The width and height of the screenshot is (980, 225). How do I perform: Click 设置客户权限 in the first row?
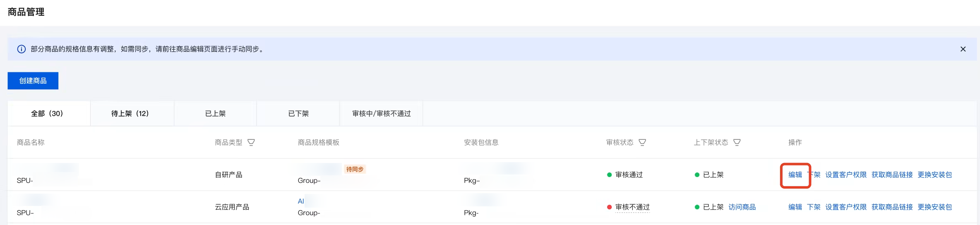click(845, 175)
